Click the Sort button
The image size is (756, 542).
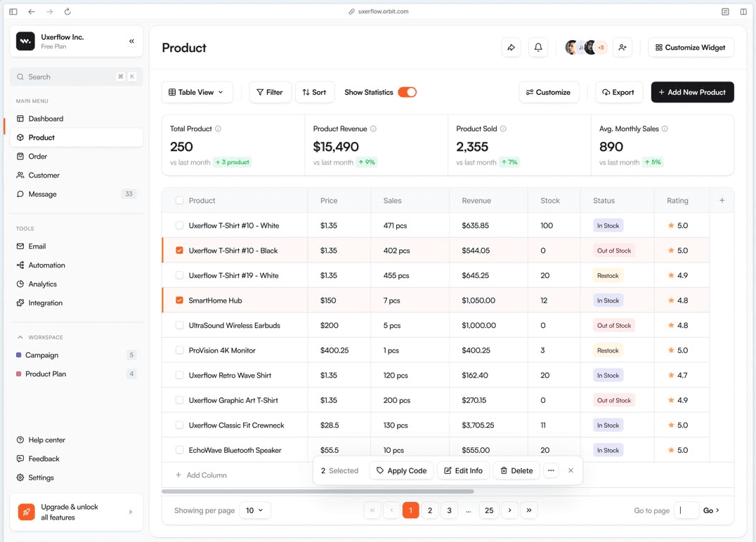coord(314,92)
